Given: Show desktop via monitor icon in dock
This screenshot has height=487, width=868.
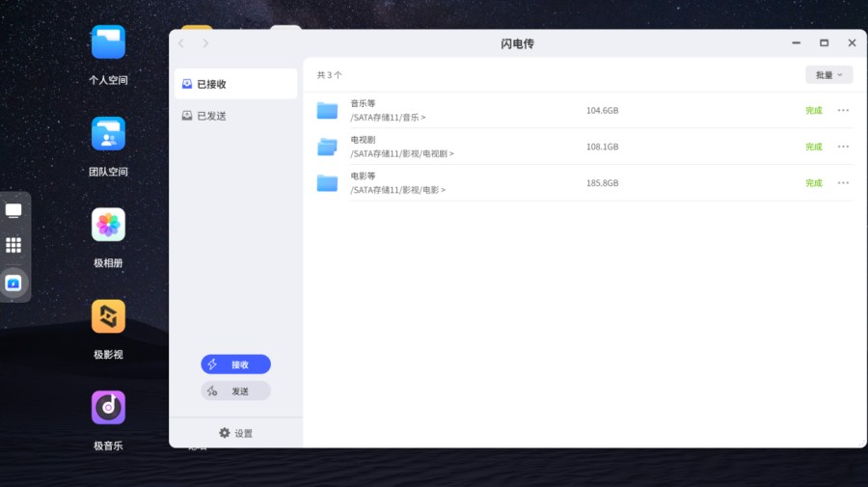Looking at the screenshot, I should pyautogui.click(x=14, y=211).
